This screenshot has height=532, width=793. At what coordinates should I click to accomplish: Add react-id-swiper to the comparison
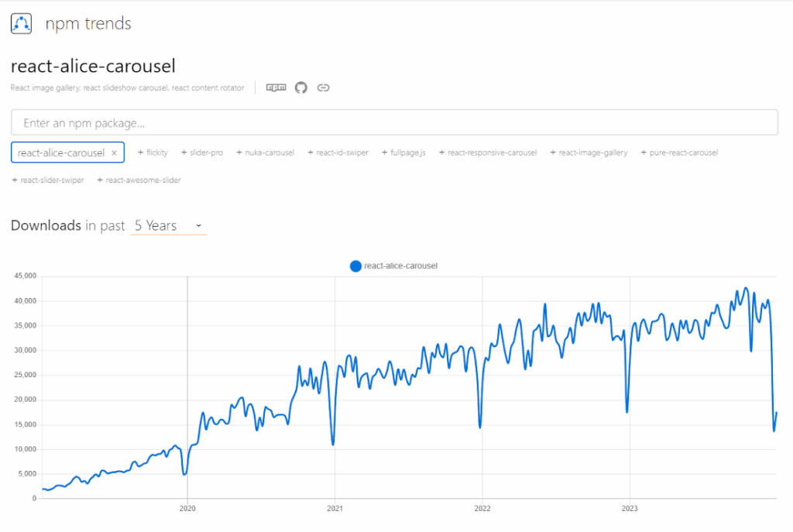[338, 153]
